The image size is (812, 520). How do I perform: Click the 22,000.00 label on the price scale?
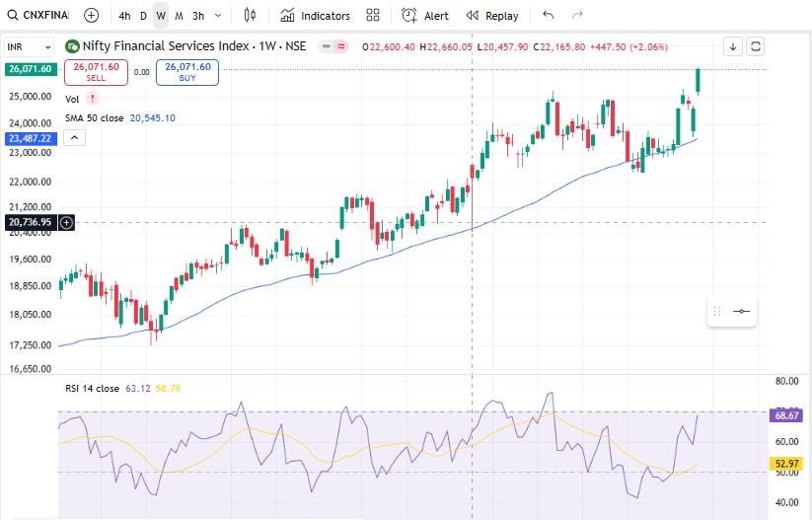pyautogui.click(x=30, y=183)
